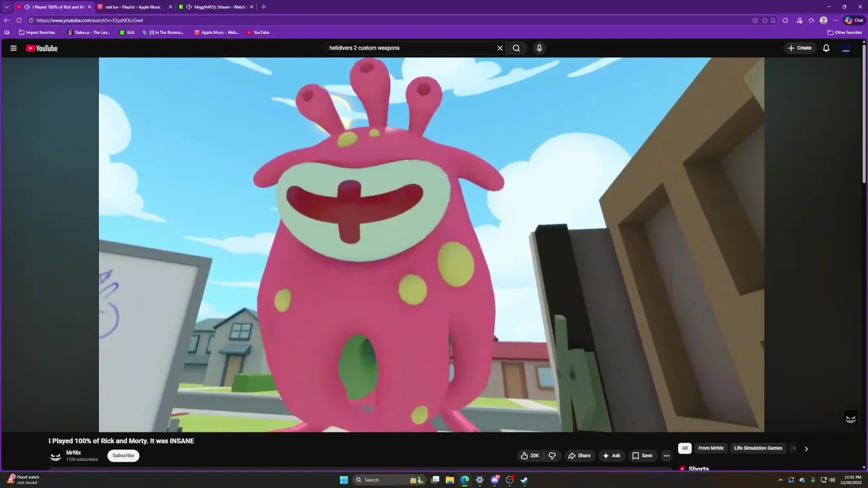Viewport: 868px width, 488px height.
Task: Open the 'In The Rooms' bookmark
Action: 163,33
